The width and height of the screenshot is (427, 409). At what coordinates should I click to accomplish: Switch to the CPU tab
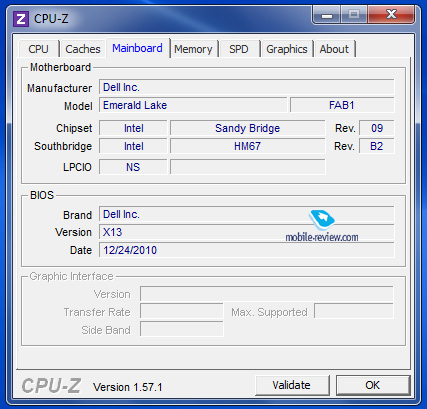coord(39,49)
